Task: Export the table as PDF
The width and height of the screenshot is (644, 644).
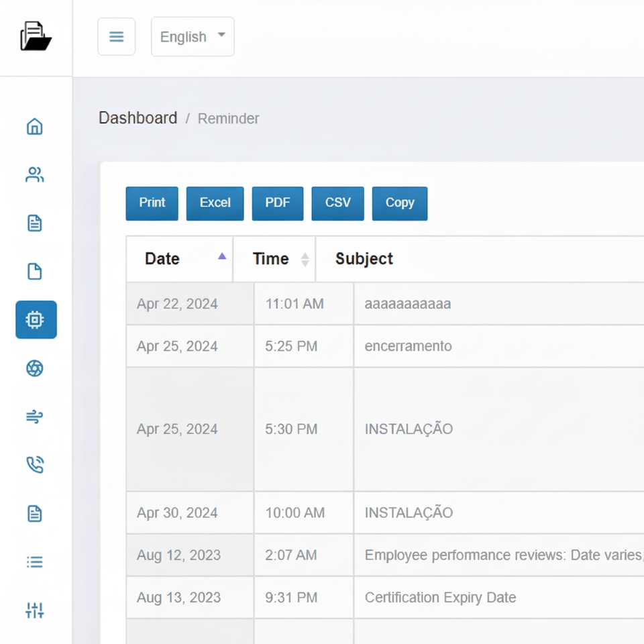Action: (x=277, y=203)
